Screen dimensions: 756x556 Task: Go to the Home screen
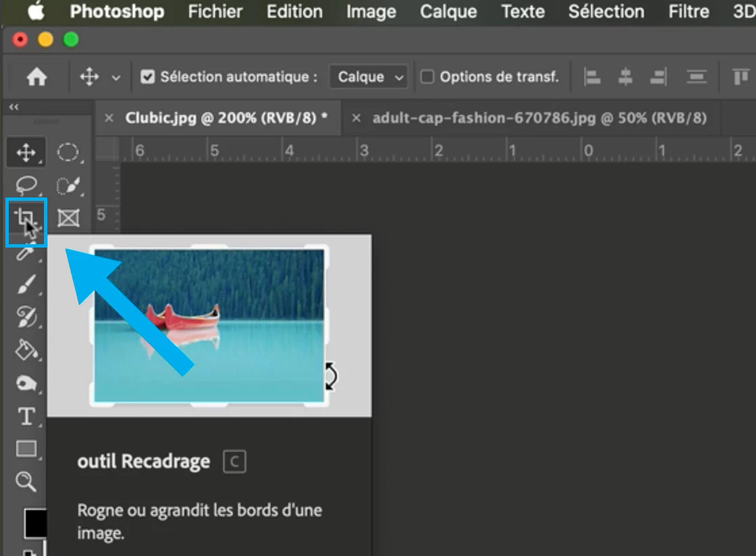(x=37, y=76)
